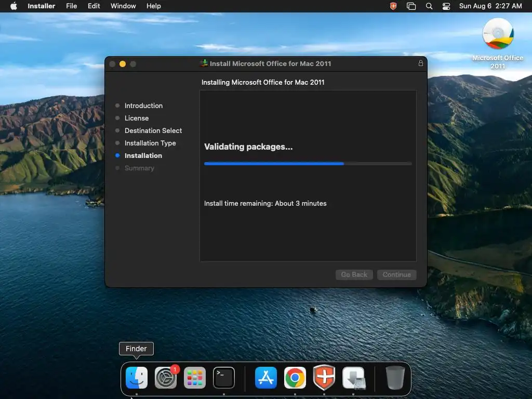This screenshot has height=399, width=532.
Task: Select the Installation Type step
Action: 150,143
